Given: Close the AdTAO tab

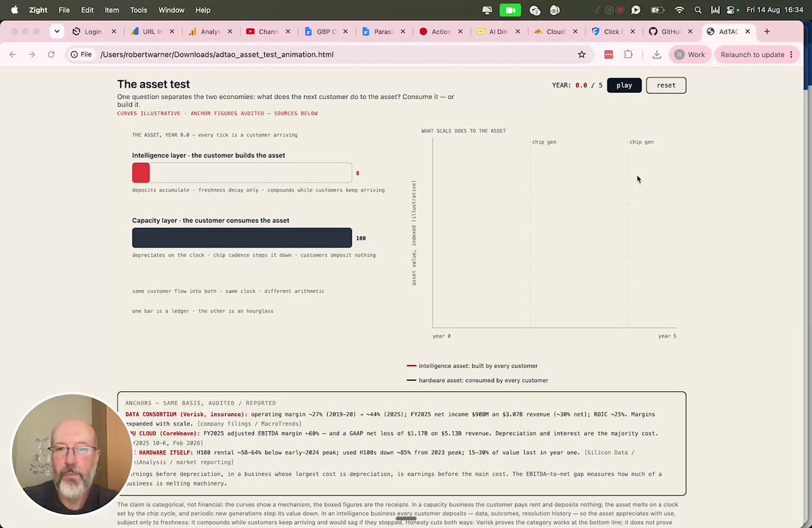Looking at the screenshot, I should tap(747, 32).
